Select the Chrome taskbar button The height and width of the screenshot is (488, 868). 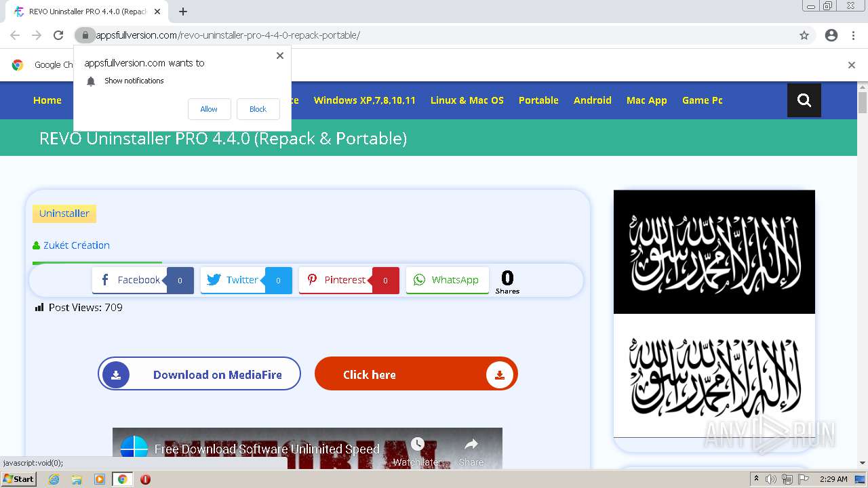point(122,479)
